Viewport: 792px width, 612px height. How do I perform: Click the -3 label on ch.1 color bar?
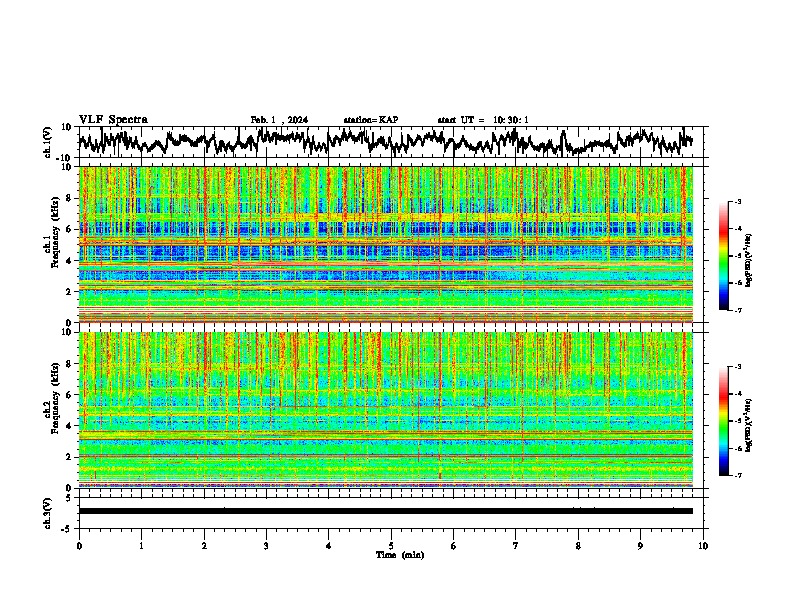tap(737, 201)
